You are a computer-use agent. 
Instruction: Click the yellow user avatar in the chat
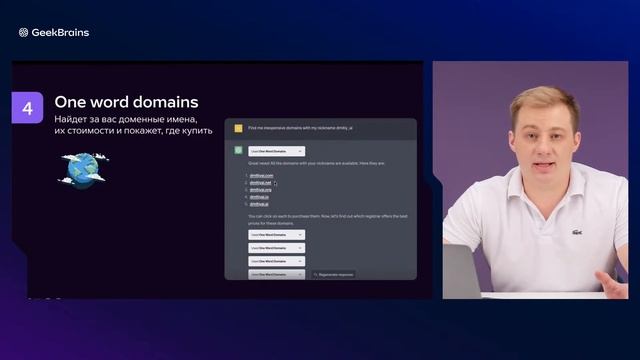[238, 129]
